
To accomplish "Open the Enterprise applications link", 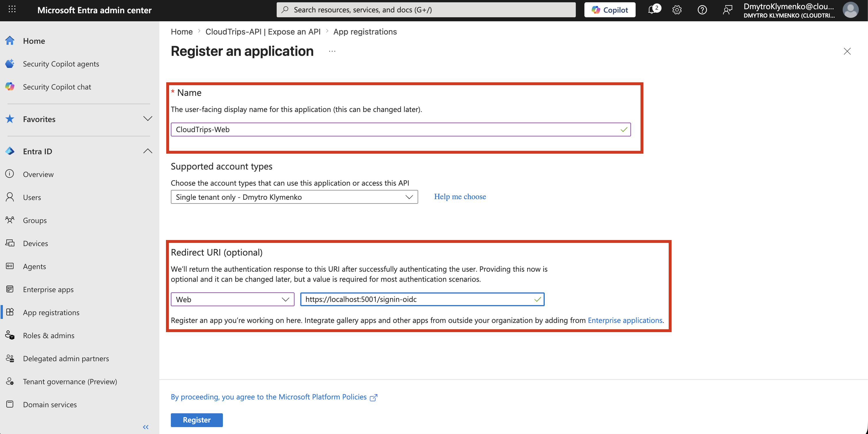I will 625,320.
